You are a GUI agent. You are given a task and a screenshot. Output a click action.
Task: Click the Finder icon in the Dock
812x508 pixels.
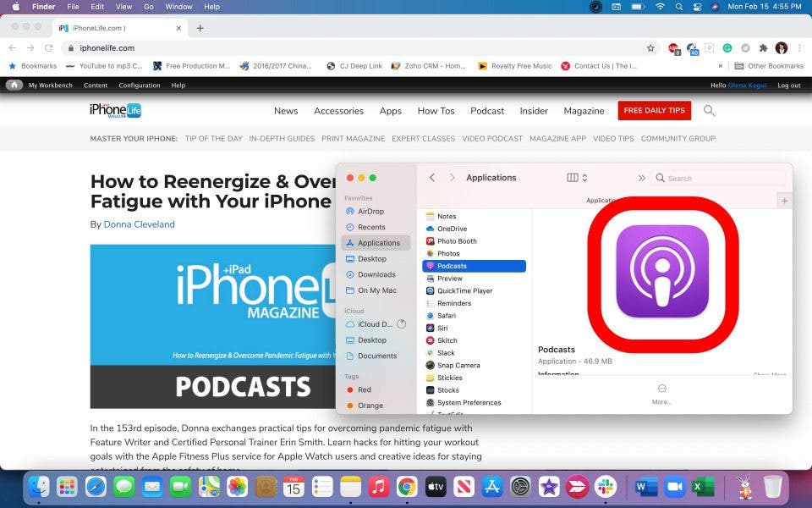(39, 487)
